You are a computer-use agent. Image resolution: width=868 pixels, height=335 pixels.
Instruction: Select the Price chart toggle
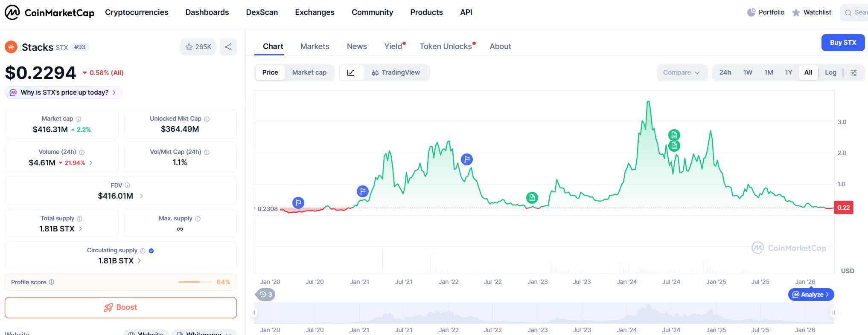pyautogui.click(x=270, y=73)
